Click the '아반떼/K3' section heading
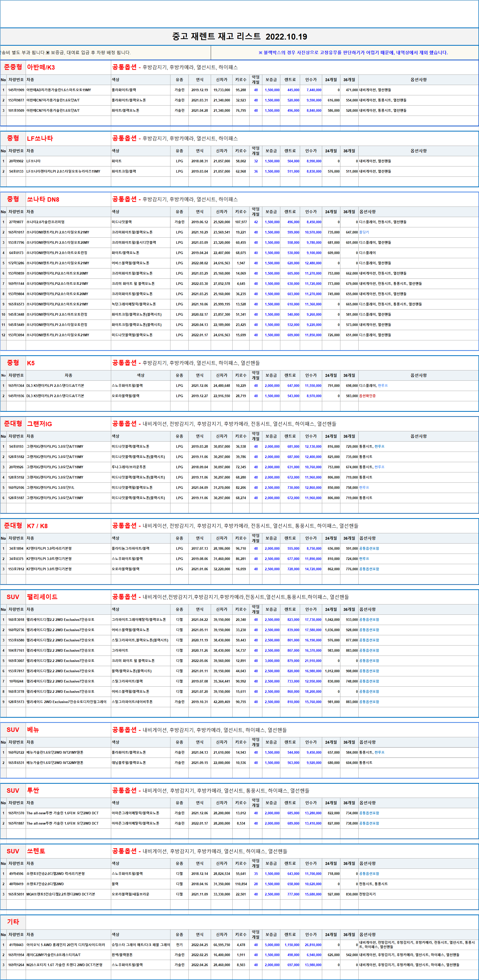479x980 pixels. [x=41, y=67]
